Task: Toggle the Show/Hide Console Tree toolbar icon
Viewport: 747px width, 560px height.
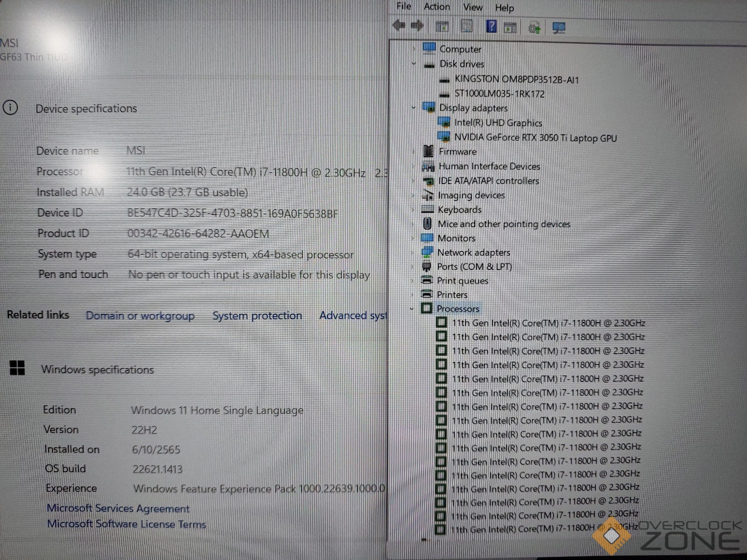Action: [x=442, y=27]
